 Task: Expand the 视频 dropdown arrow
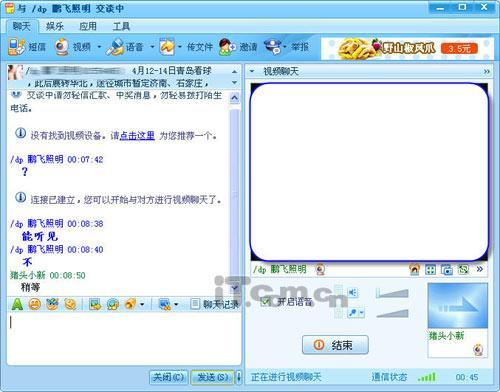[99, 47]
